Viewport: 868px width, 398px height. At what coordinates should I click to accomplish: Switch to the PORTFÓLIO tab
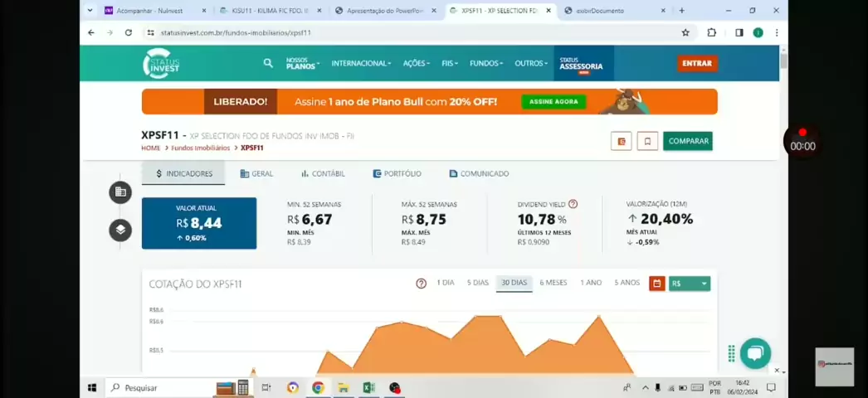pyautogui.click(x=397, y=173)
